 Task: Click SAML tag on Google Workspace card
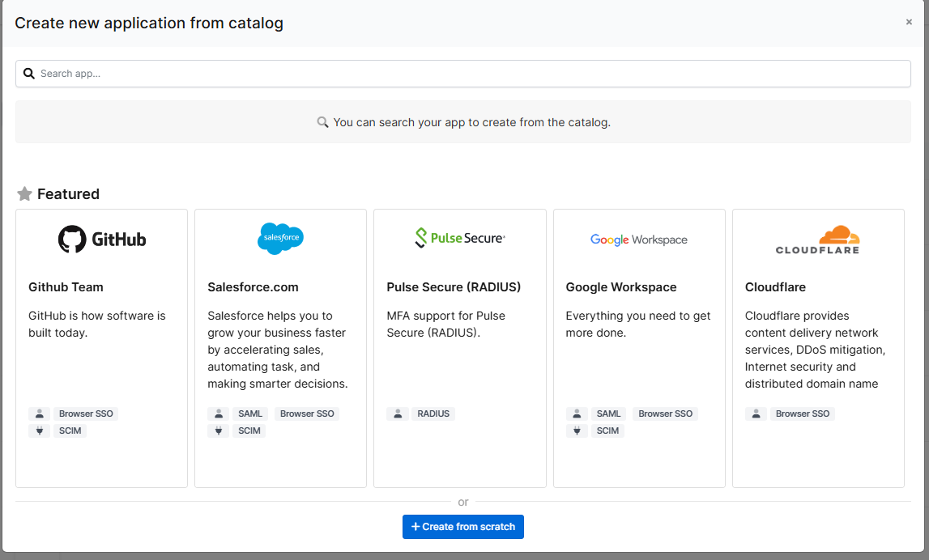608,414
